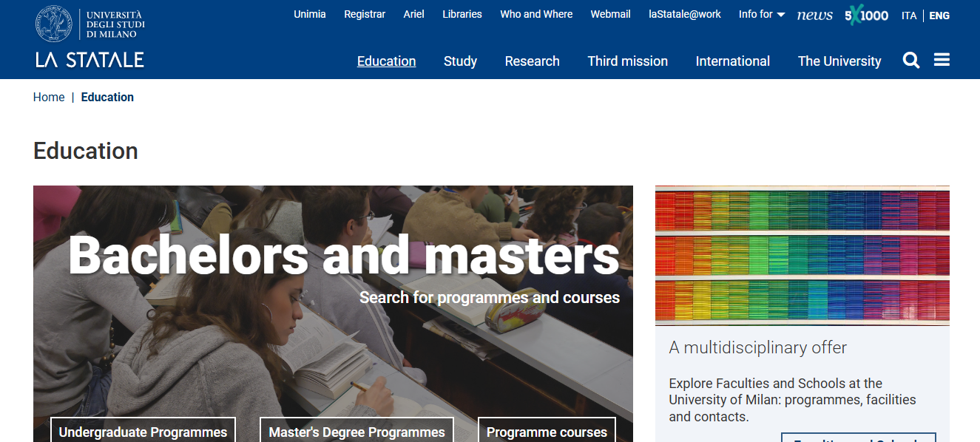
Task: Click the University of Milan logo
Action: pos(89,38)
